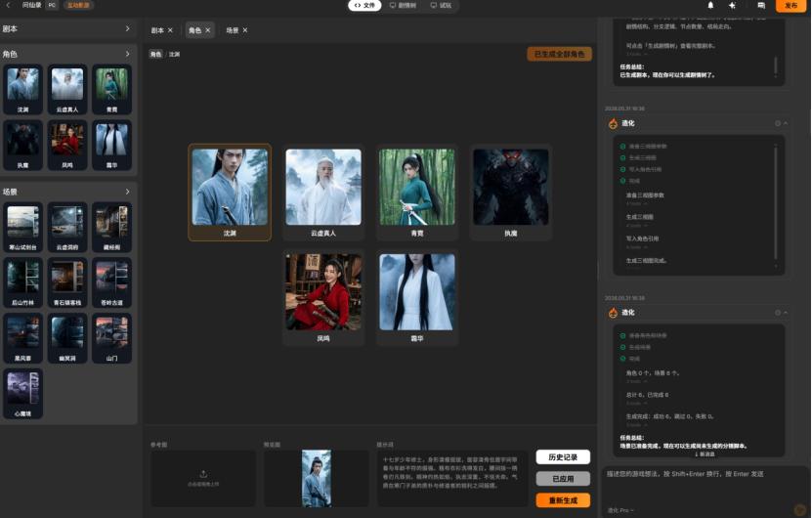Expand the 角色 section arrow in sidebar
This screenshot has width=812, height=518.
pyautogui.click(x=127, y=54)
